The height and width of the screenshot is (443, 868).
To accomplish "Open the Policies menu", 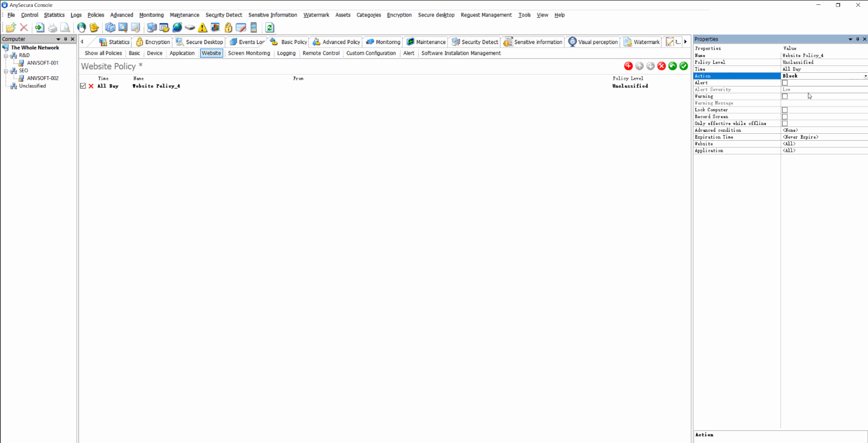I will [96, 15].
